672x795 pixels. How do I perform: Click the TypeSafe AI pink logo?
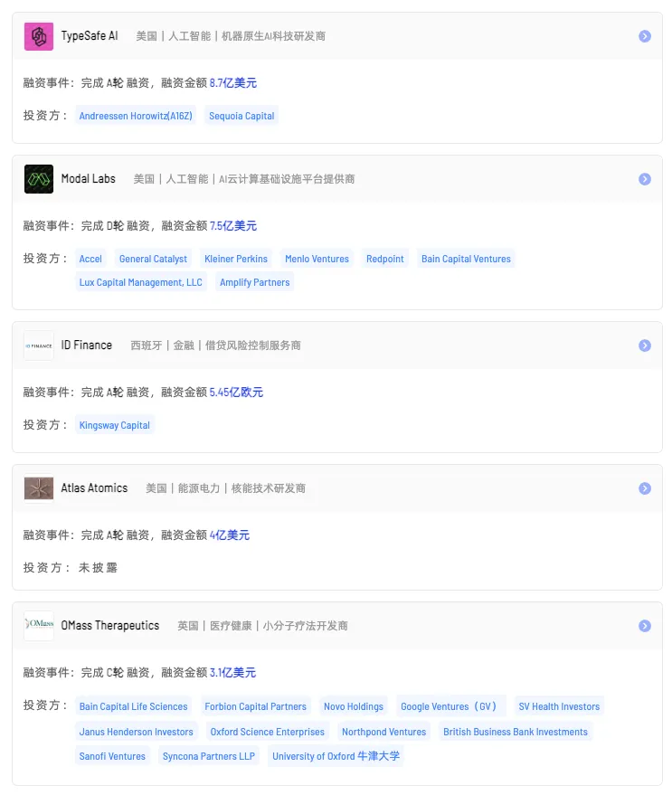click(39, 36)
